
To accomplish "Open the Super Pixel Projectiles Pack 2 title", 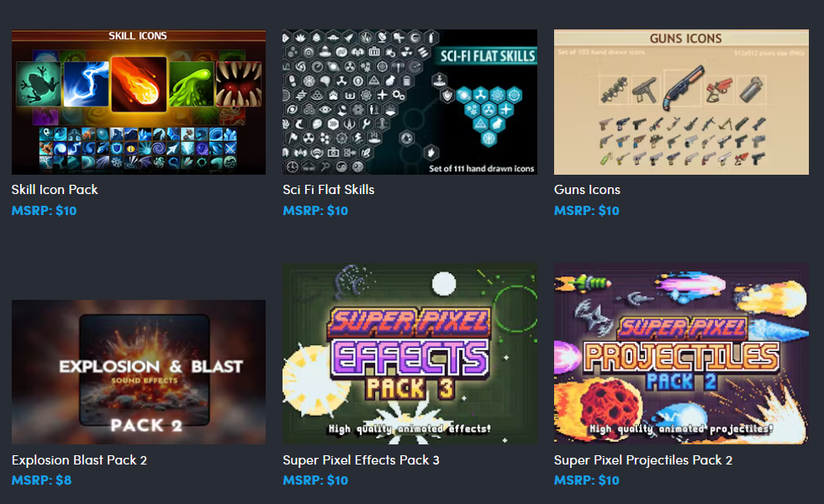I will click(643, 460).
